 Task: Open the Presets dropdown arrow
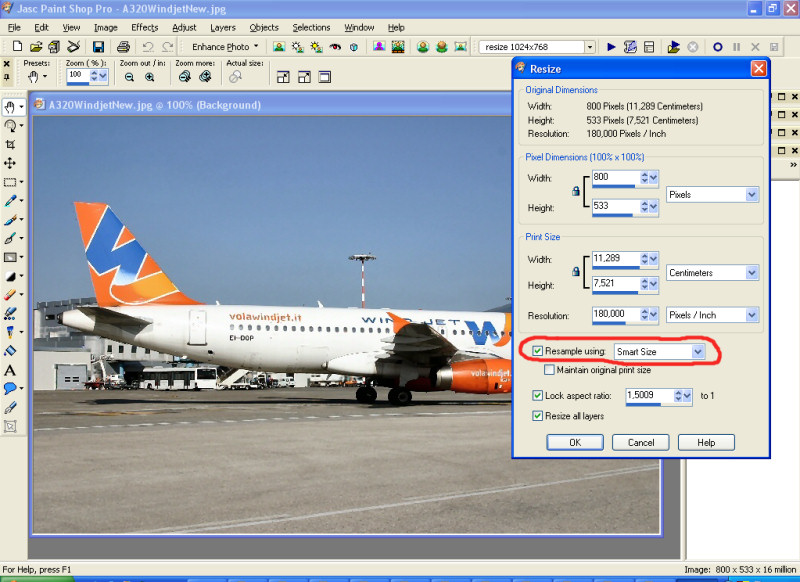point(45,77)
